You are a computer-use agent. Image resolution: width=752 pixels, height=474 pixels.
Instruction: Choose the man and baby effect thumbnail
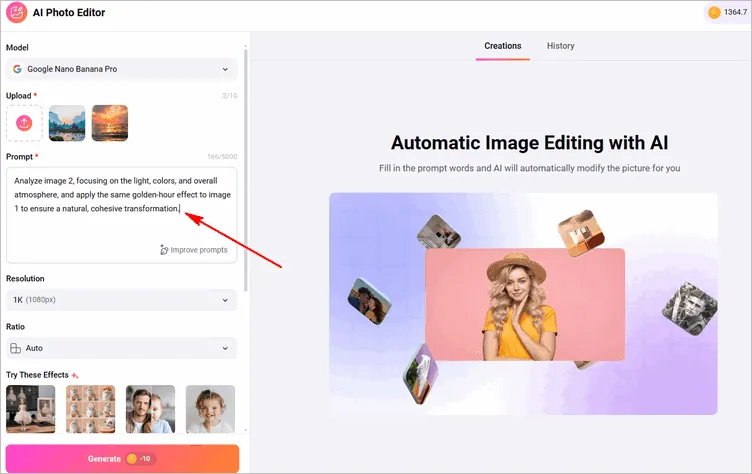click(x=151, y=409)
